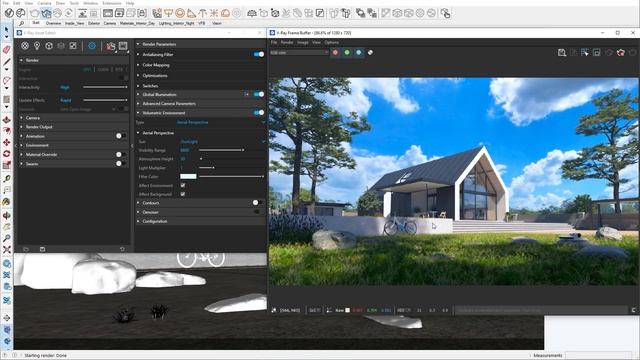Click the Render teapot button in Asset Editor
Viewport: 640px width, 360px height.
point(111,46)
